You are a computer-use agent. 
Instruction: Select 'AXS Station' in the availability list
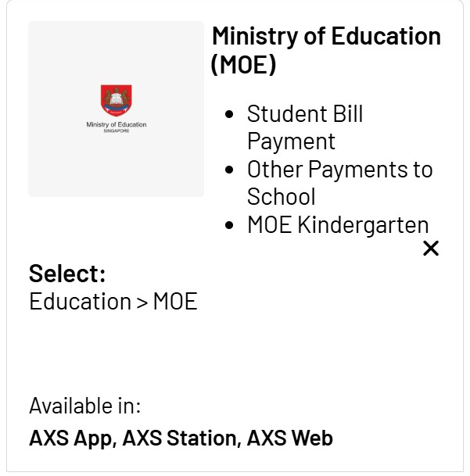click(x=181, y=438)
